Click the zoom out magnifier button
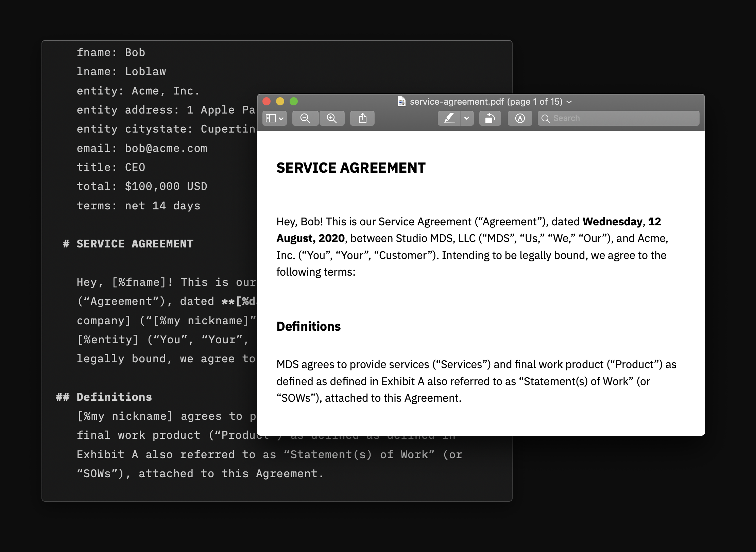Viewport: 756px width, 552px height. tap(305, 118)
